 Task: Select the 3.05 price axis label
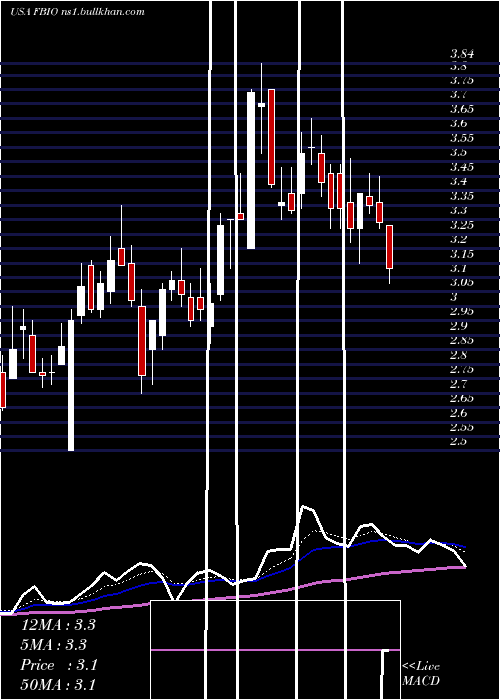tap(462, 283)
